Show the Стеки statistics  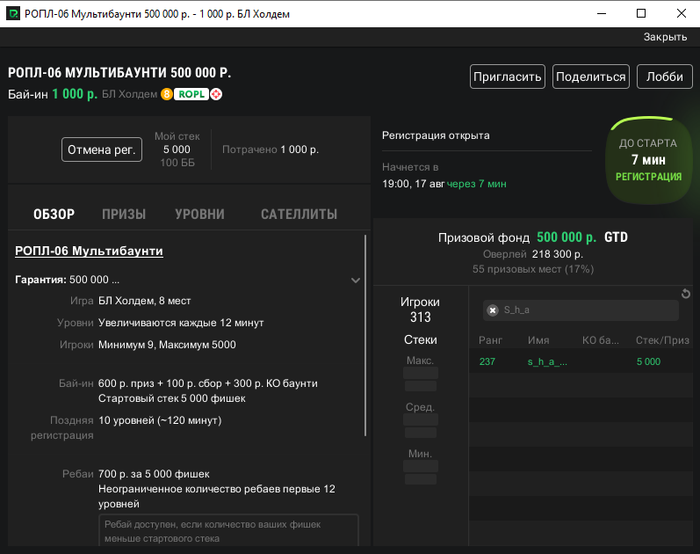tap(421, 340)
